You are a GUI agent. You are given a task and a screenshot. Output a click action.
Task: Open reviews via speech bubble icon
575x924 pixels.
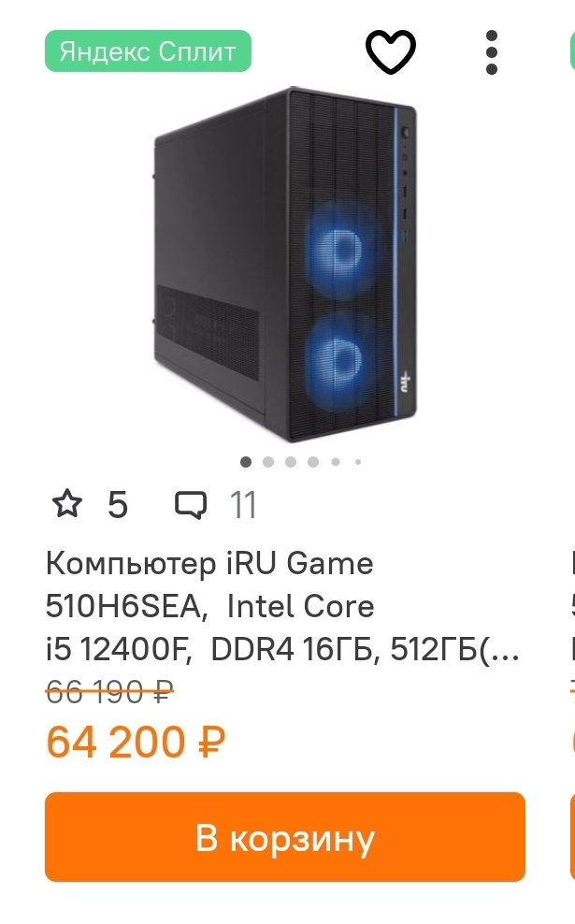click(x=191, y=505)
